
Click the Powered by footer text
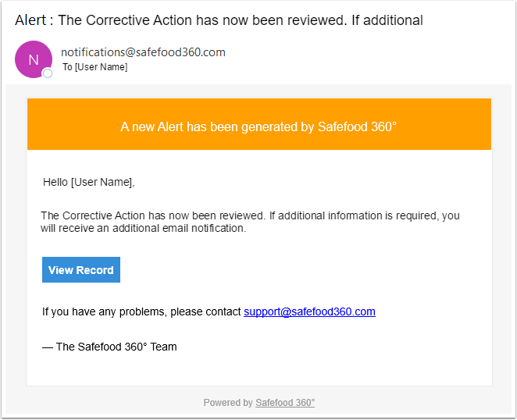228,403
